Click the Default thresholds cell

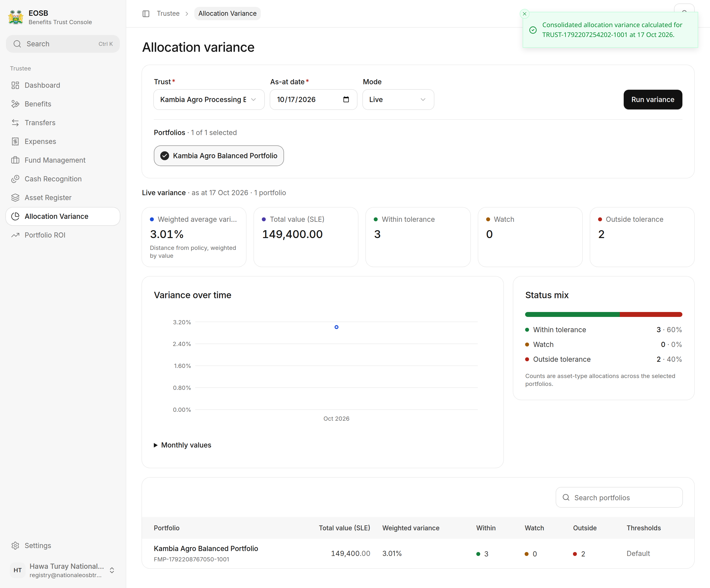coord(638,553)
